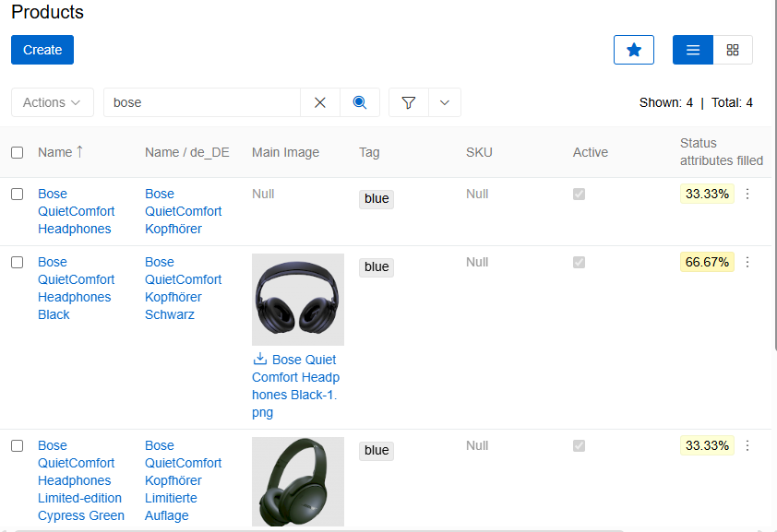Select the list view icon

692,50
